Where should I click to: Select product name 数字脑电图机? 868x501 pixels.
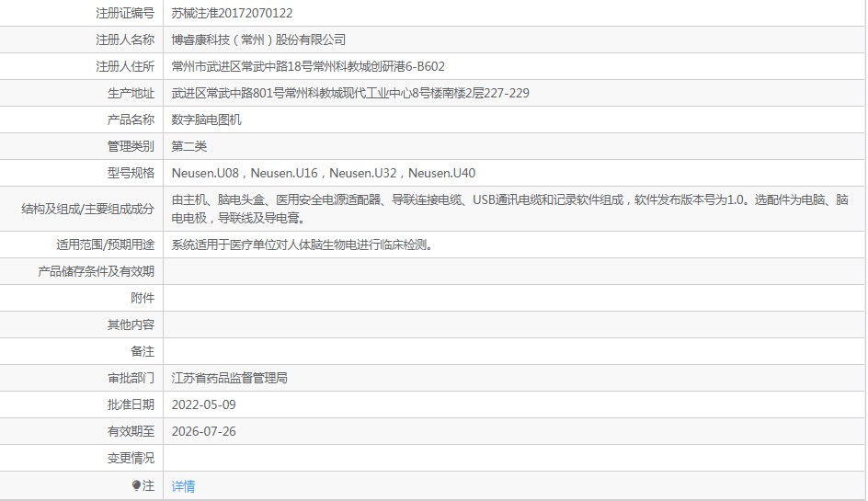[x=207, y=120]
